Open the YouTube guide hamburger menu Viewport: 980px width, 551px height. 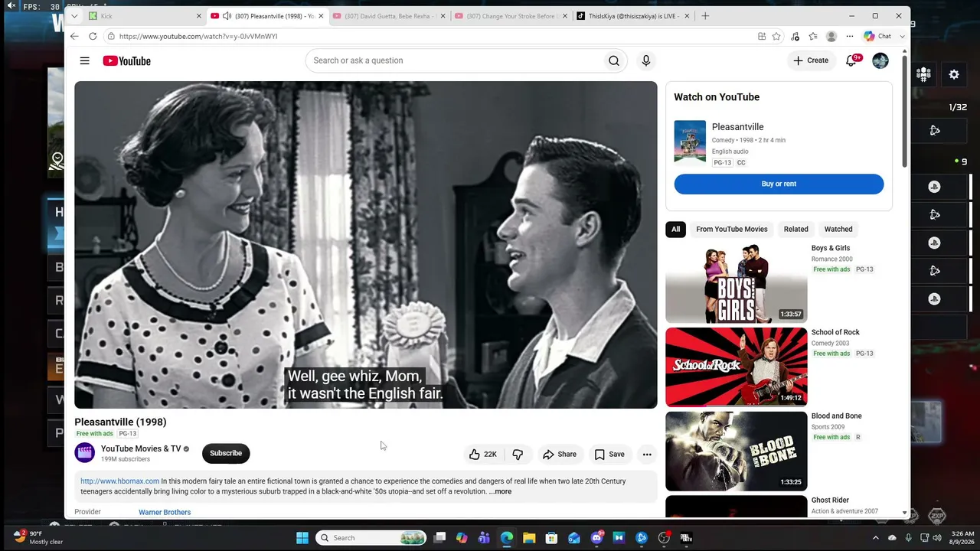coord(85,60)
